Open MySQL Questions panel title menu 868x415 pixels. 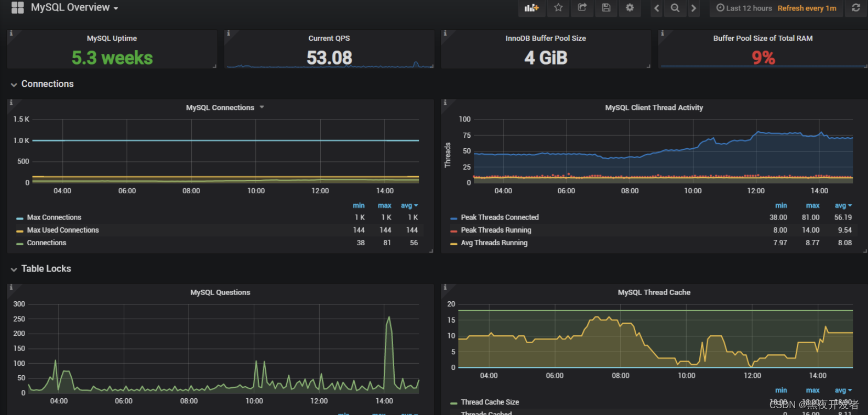pyautogui.click(x=220, y=292)
